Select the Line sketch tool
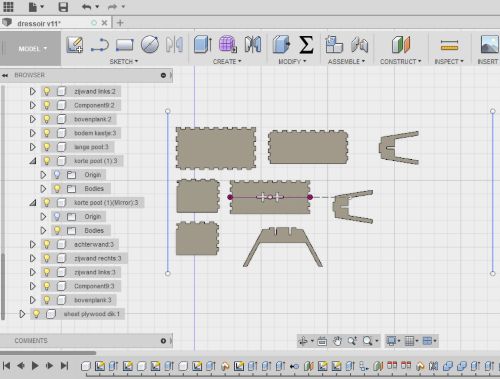Viewport: 500px width, 379px height. (100, 45)
